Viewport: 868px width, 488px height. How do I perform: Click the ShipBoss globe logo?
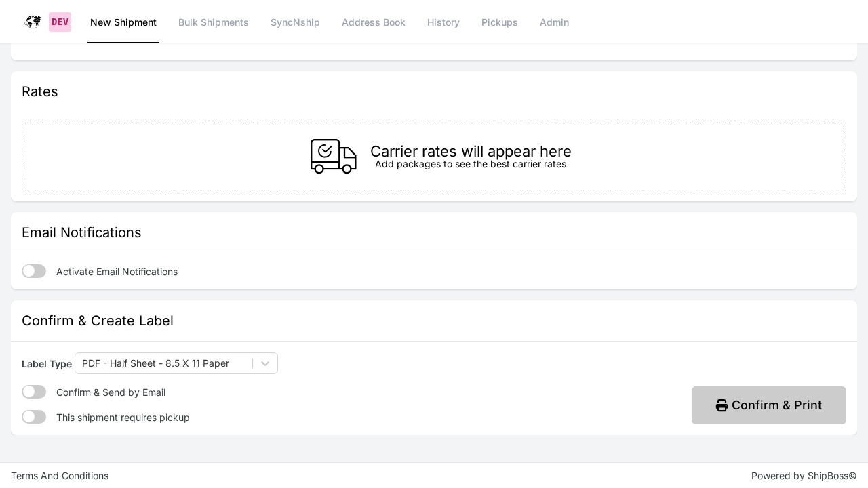(x=33, y=22)
